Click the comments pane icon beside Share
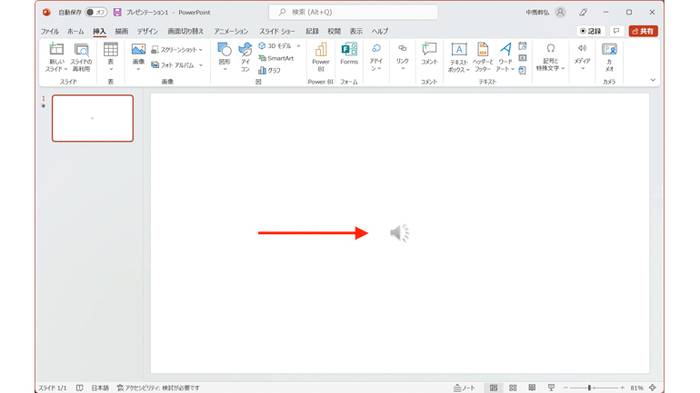Image resolution: width=700 pixels, height=393 pixels. click(617, 31)
